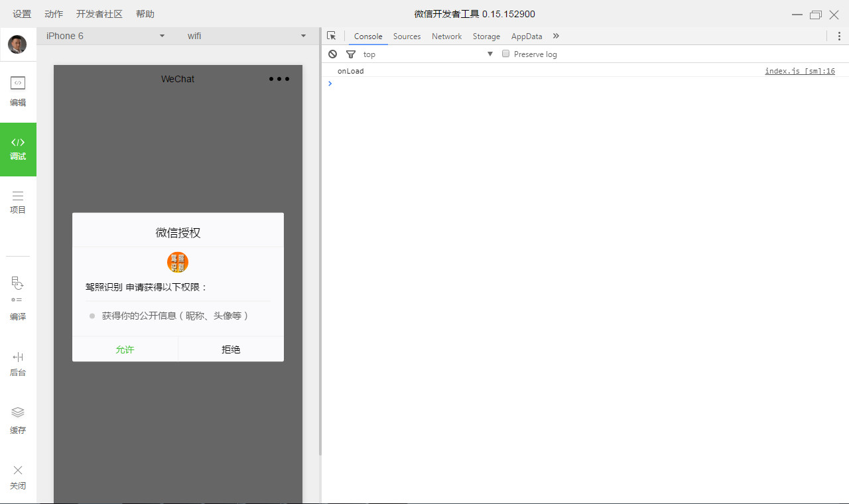Click the 关闭 (Close) project sidebar icon
The height and width of the screenshot is (504, 849).
18,477
